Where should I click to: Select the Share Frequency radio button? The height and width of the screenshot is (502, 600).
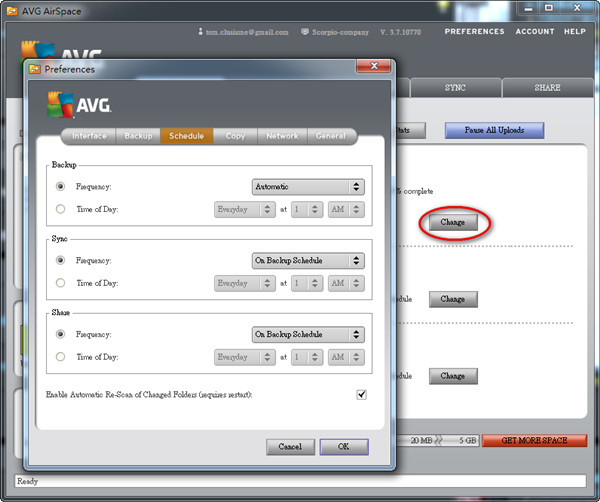60,334
